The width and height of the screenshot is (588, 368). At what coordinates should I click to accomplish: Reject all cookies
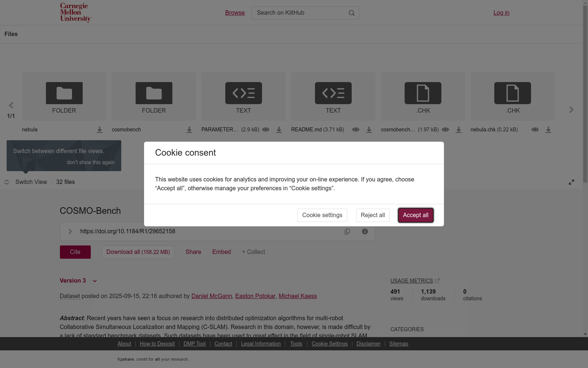tap(373, 215)
